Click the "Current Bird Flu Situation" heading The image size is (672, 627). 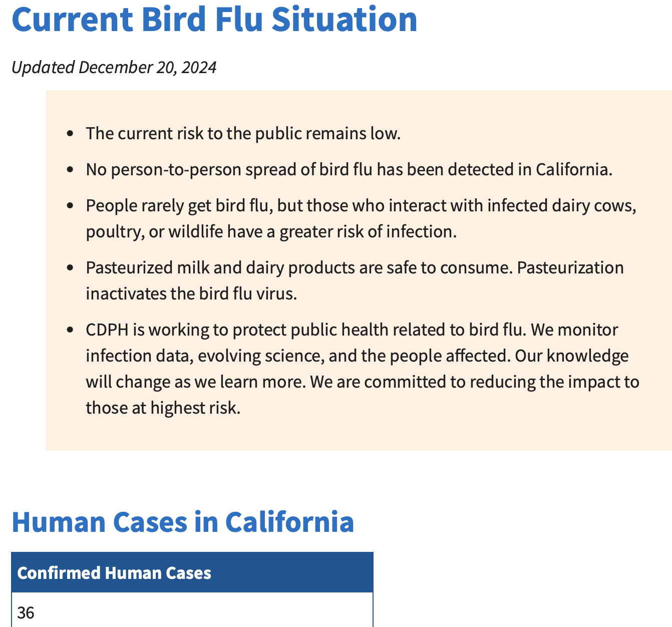214,19
